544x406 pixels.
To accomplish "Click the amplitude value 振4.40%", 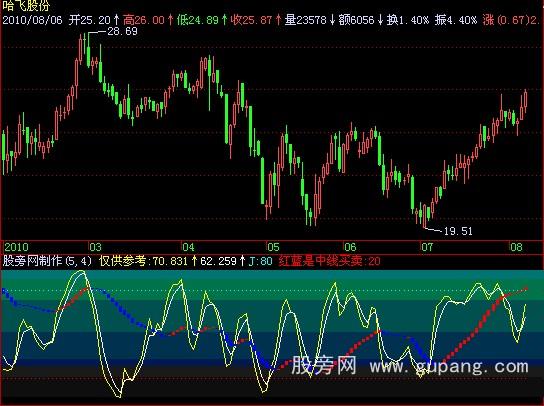I will coord(456,20).
